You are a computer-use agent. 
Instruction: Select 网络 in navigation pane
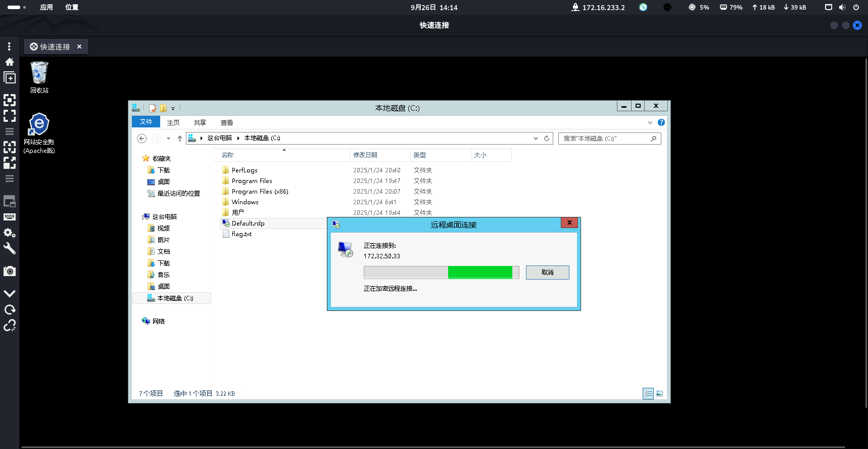[159, 321]
